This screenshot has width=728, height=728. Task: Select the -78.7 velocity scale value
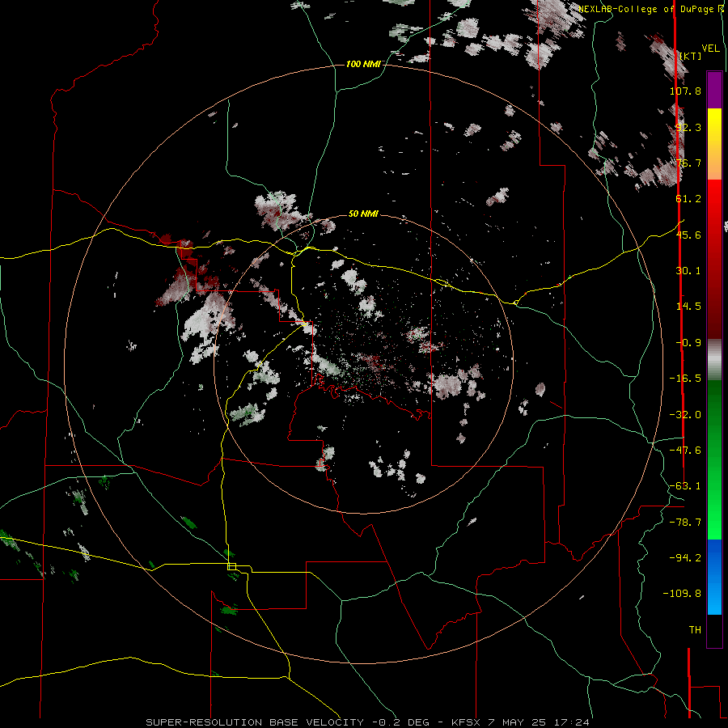685,523
